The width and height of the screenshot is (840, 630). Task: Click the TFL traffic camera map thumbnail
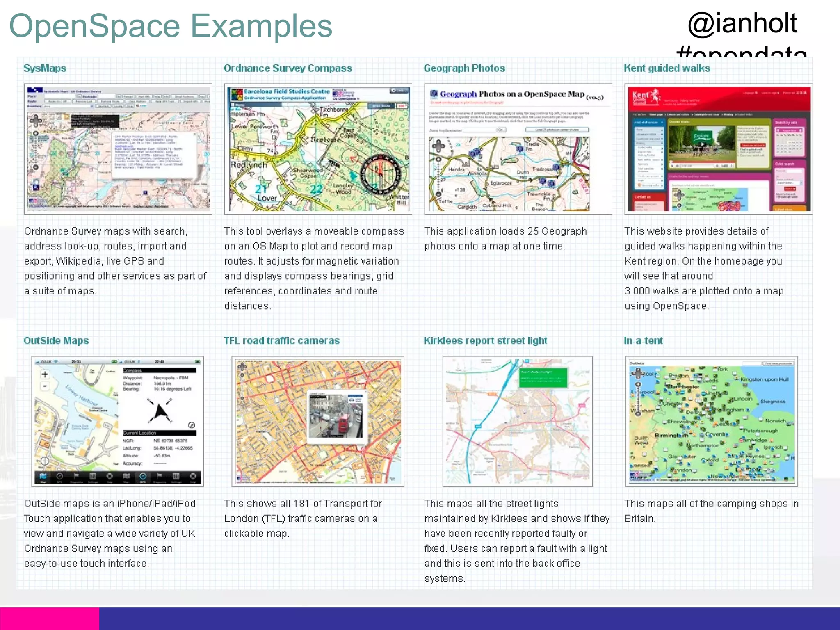[x=318, y=421]
